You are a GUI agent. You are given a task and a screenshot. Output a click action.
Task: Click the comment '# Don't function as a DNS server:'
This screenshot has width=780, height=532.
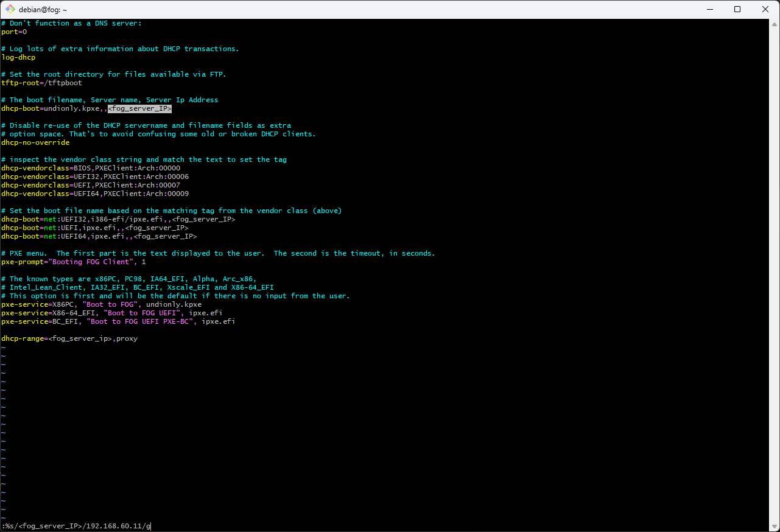click(71, 23)
